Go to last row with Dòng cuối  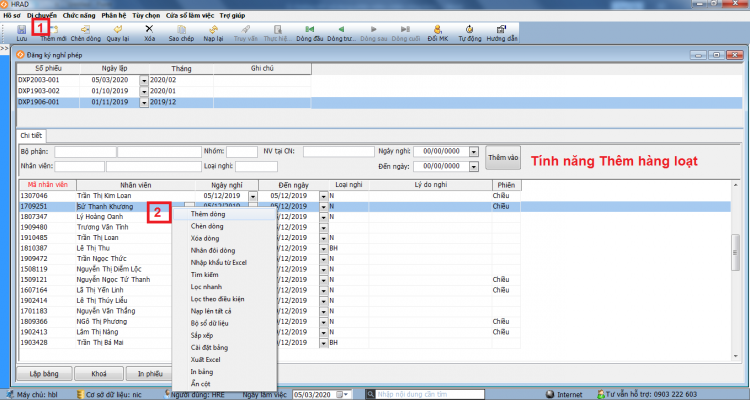pos(406,29)
